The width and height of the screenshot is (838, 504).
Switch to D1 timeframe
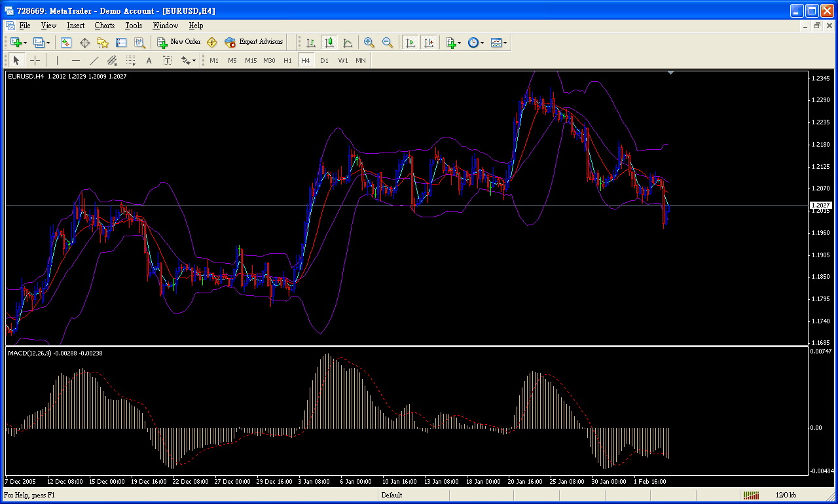pos(324,60)
